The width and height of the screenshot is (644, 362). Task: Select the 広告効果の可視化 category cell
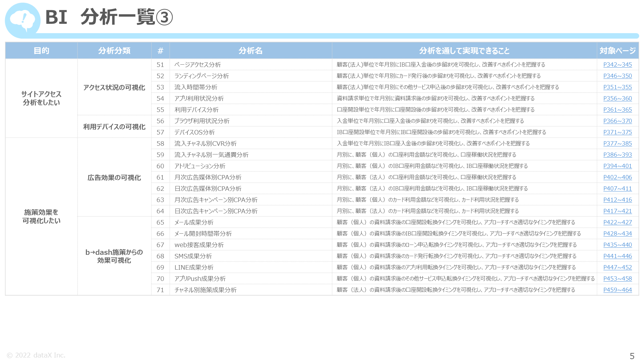pos(114,177)
